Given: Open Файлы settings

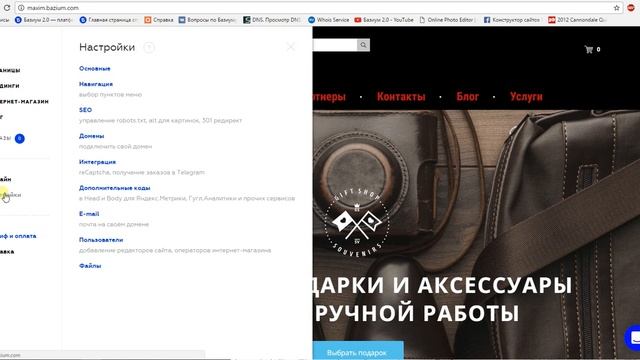Looking at the screenshot, I should pos(90,266).
